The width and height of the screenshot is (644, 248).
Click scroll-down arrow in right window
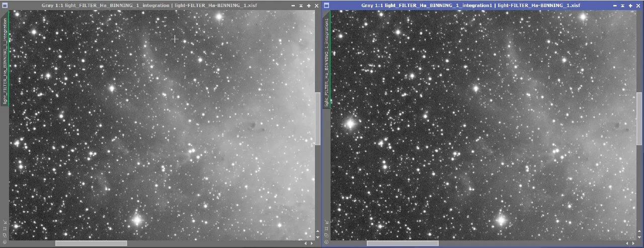[639, 237]
